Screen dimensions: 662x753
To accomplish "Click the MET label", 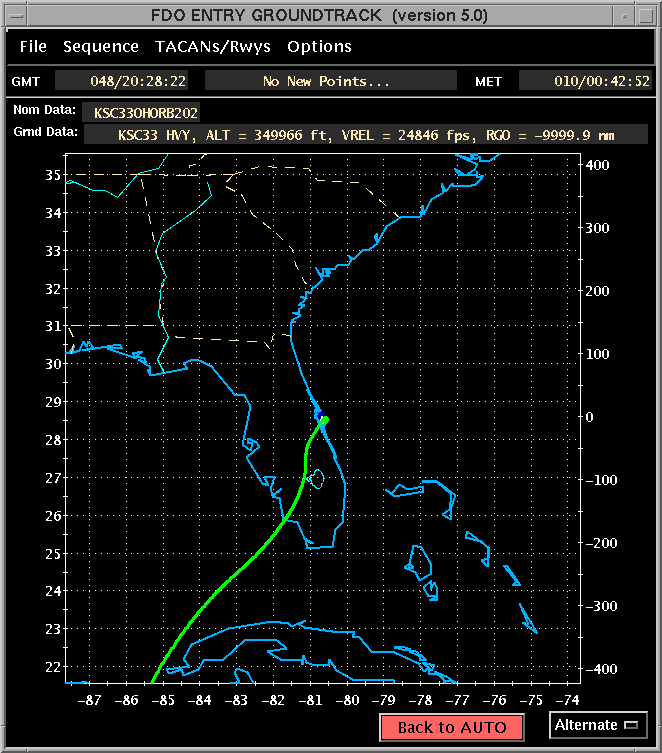I will click(x=488, y=82).
